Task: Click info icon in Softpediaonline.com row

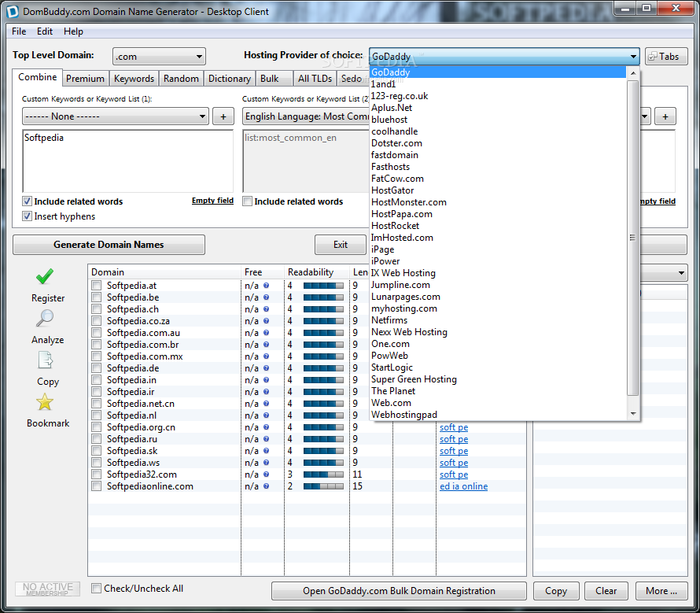Action: [266, 486]
